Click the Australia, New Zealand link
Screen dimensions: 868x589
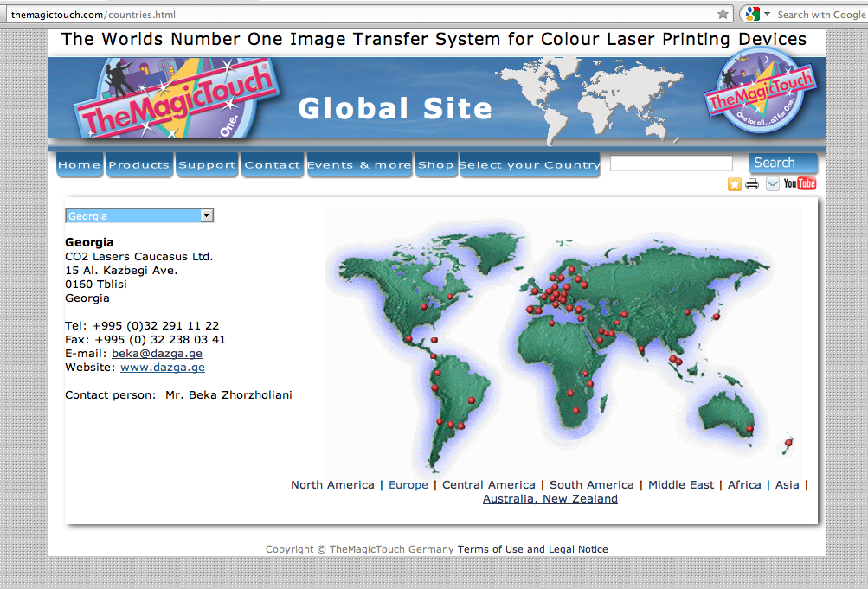coord(550,499)
